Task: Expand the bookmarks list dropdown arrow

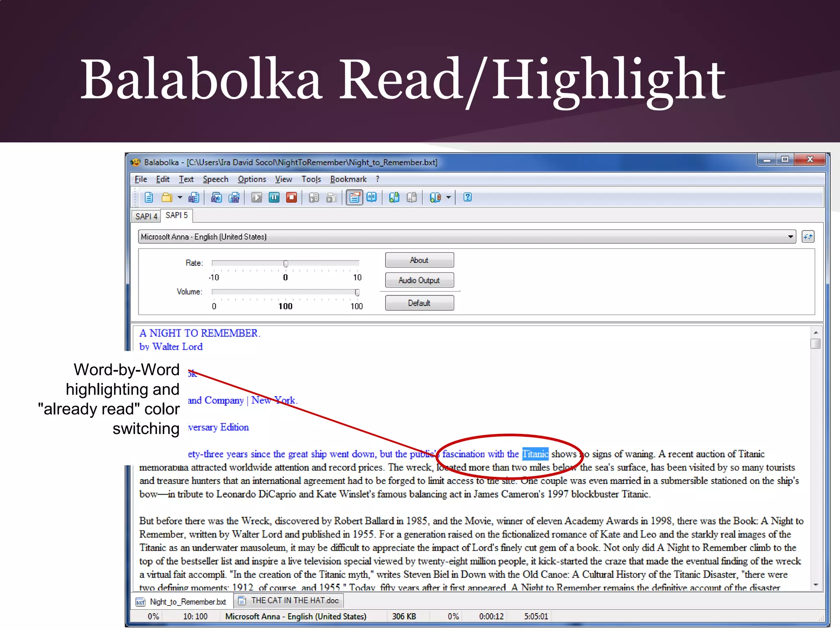Action: 448,198
